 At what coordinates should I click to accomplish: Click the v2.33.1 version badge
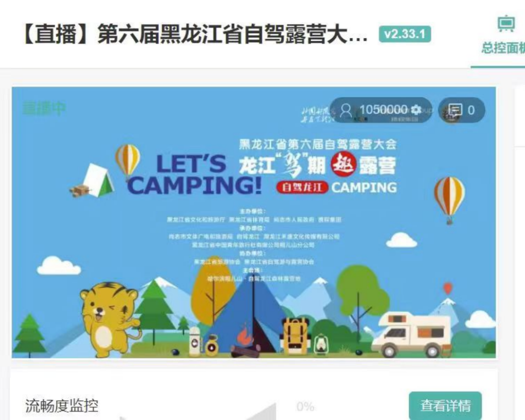pos(405,34)
